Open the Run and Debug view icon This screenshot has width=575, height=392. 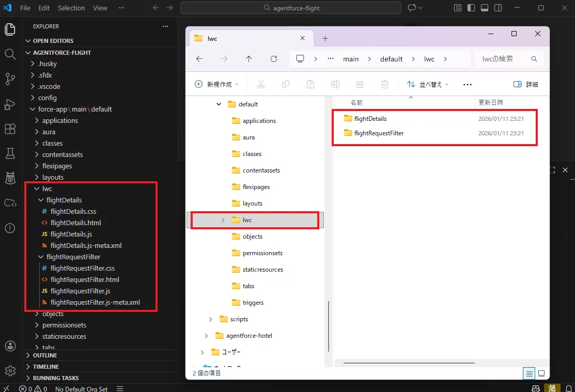10,104
